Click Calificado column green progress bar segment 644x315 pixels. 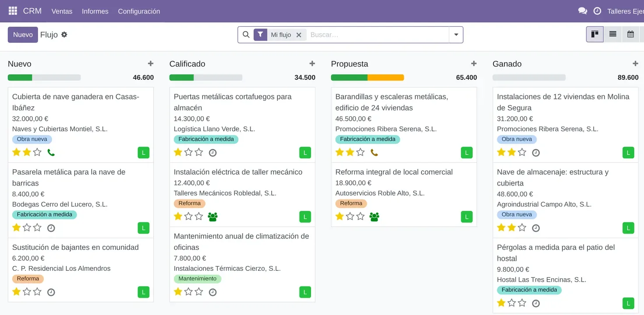click(x=181, y=77)
